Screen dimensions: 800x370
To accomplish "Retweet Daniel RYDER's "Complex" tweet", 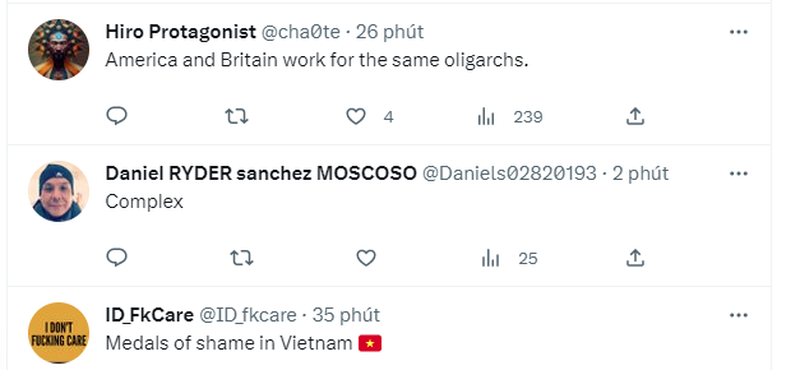I will click(x=241, y=258).
